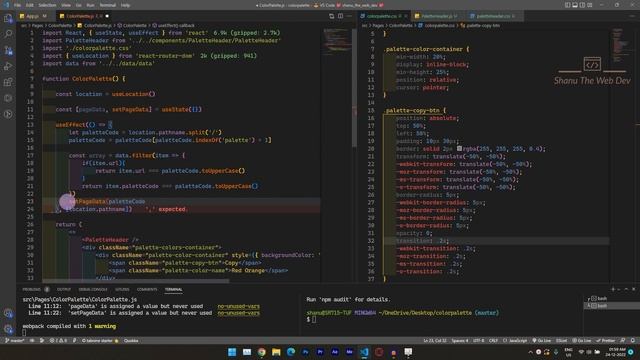Open errors and warnings count in status bar
This screenshot has width=640, height=360.
[x=58, y=340]
